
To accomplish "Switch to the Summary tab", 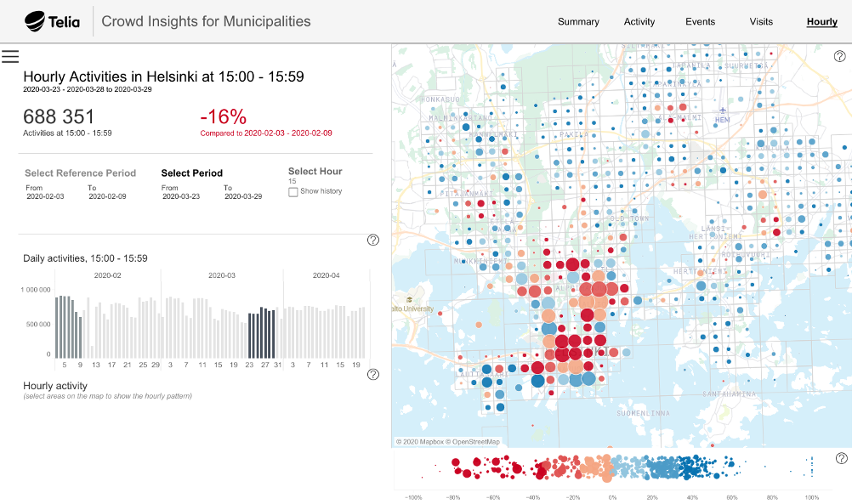I will tap(578, 22).
